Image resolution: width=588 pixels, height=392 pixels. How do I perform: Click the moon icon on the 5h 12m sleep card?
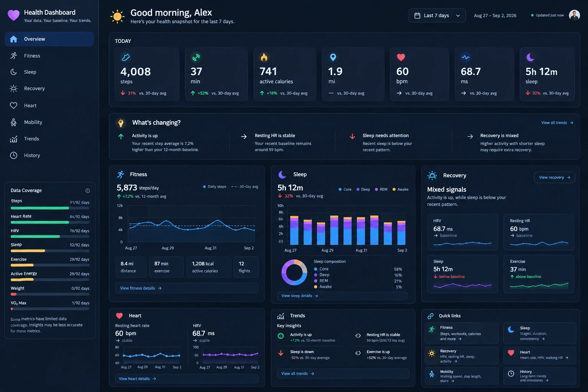tap(530, 57)
